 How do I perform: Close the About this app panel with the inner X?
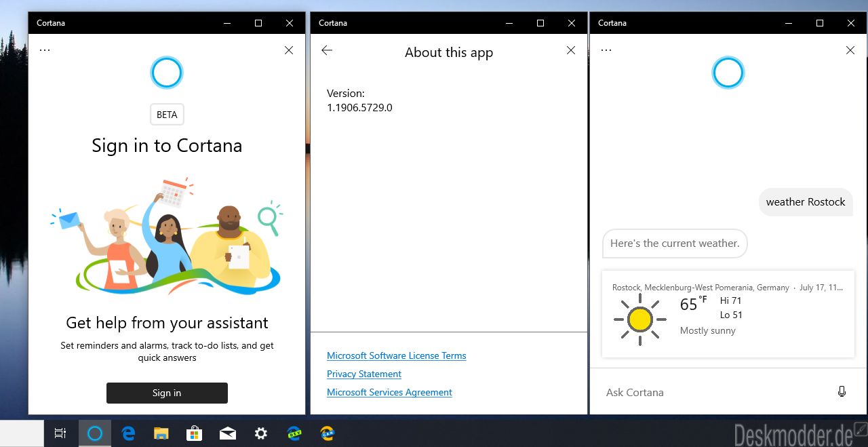[571, 50]
